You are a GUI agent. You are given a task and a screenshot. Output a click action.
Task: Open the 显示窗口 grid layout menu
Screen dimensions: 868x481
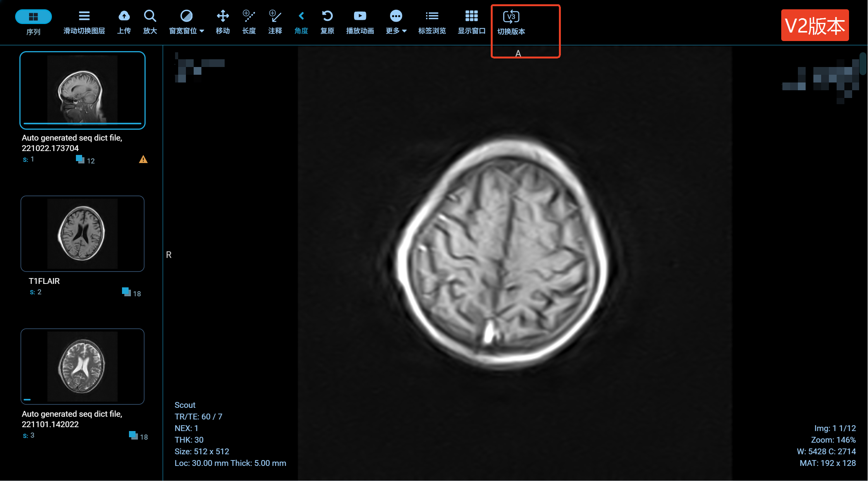[x=471, y=16]
